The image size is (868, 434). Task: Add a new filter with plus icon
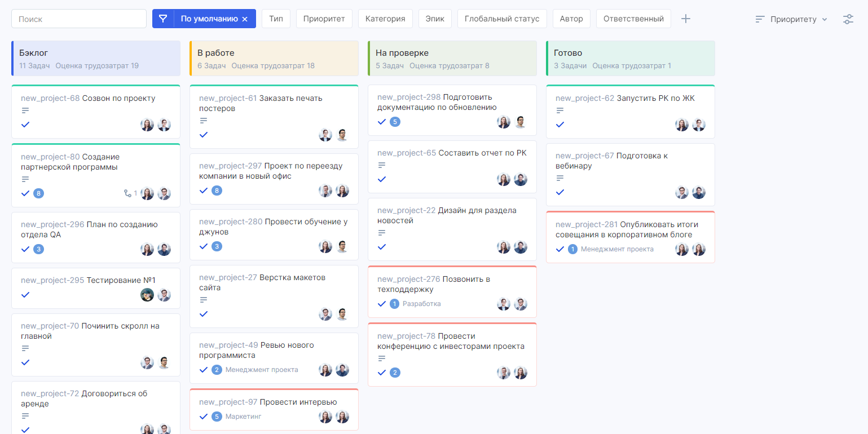(x=686, y=19)
